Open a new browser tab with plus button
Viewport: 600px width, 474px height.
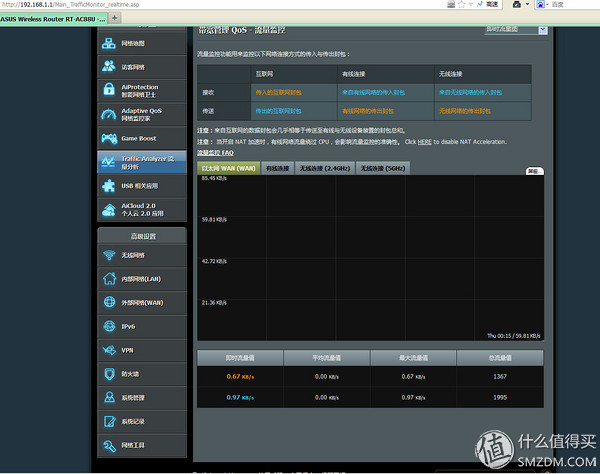click(114, 18)
